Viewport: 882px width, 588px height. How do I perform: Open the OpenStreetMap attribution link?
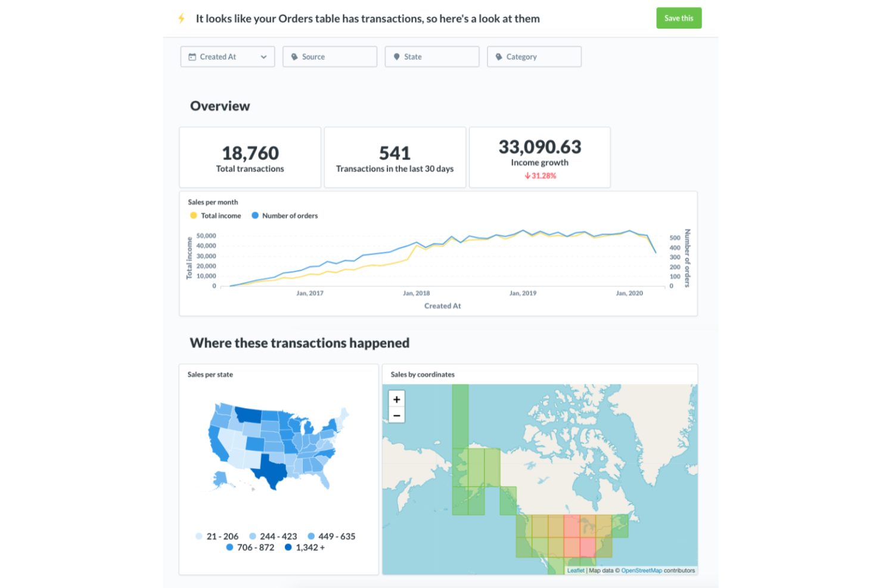tap(641, 571)
